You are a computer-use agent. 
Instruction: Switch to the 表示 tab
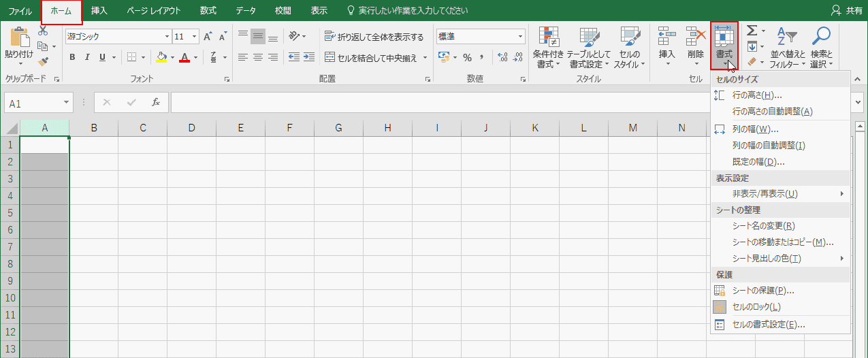(x=319, y=11)
